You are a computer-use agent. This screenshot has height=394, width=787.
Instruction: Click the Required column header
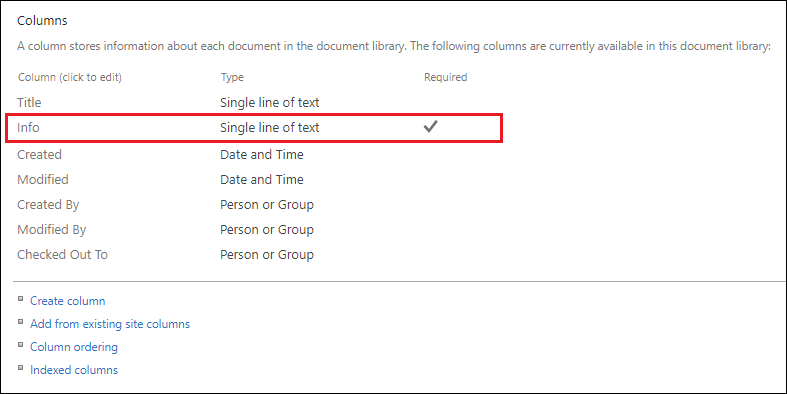[x=446, y=77]
